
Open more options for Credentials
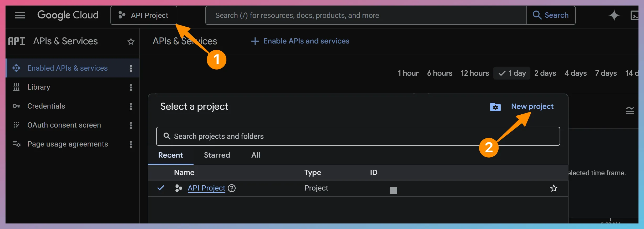131,106
